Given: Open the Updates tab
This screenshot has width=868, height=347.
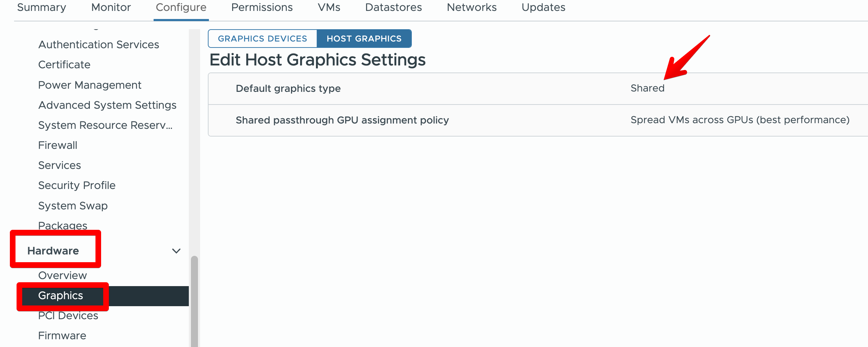Looking at the screenshot, I should (x=544, y=8).
